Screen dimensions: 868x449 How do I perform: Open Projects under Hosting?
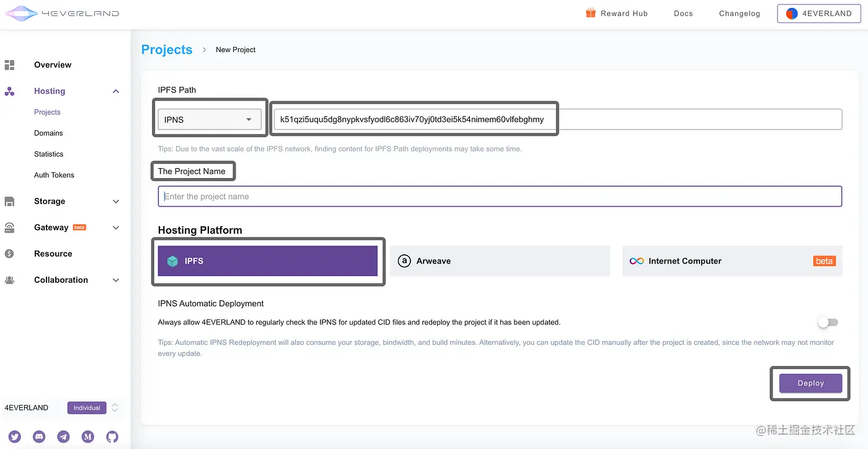pyautogui.click(x=47, y=112)
